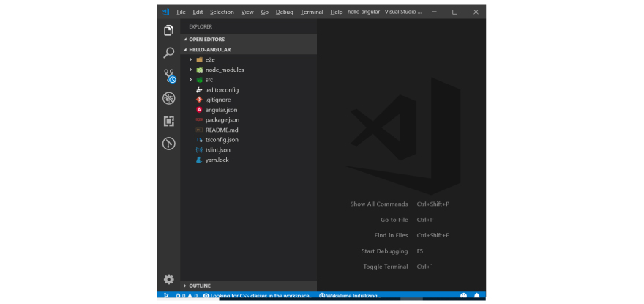The width and height of the screenshot is (644, 304).
Task: Open the Debug menu
Action: pos(285,12)
